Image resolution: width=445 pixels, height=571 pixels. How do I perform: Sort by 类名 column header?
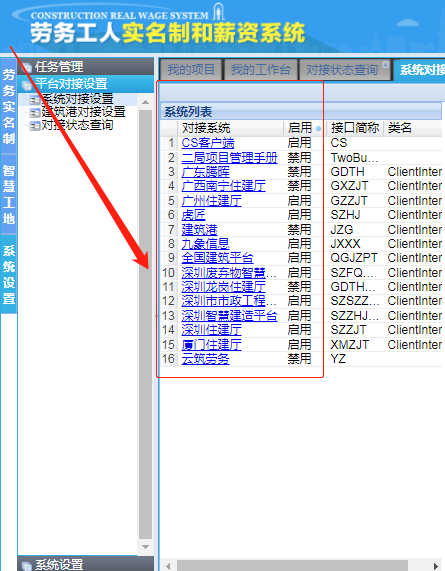coord(413,128)
